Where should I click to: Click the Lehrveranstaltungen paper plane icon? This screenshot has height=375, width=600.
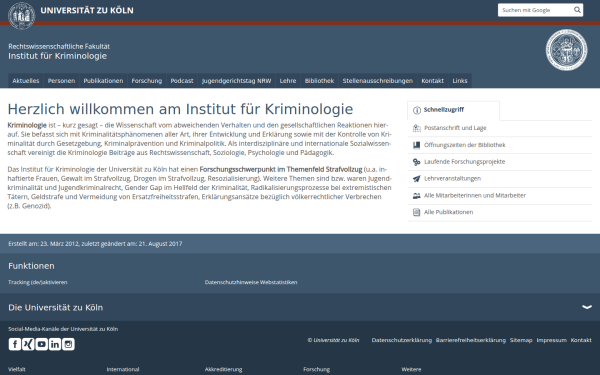pyautogui.click(x=417, y=179)
